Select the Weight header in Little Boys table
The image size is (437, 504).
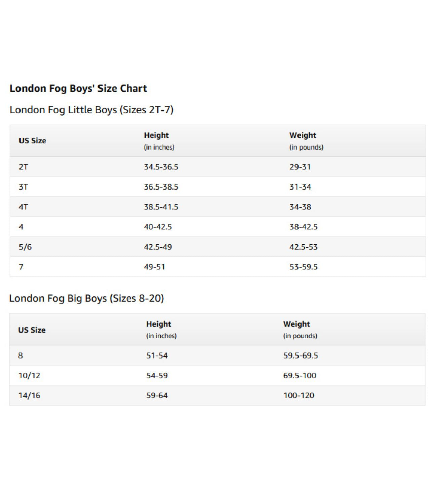[x=303, y=135]
